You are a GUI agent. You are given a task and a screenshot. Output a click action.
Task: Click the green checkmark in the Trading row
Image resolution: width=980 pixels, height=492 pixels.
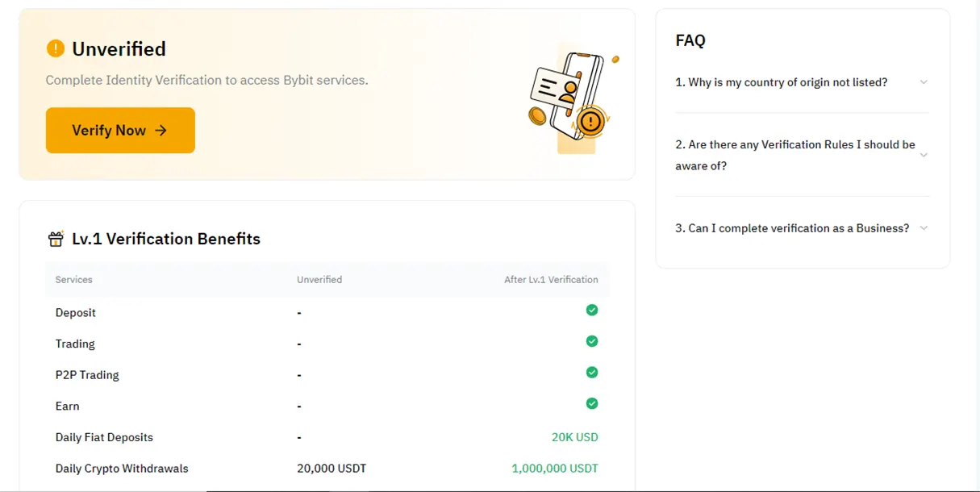(592, 341)
